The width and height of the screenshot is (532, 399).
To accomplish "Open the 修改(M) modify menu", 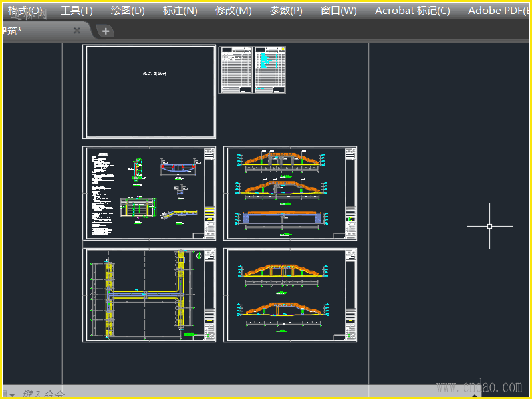I will pyautogui.click(x=233, y=11).
